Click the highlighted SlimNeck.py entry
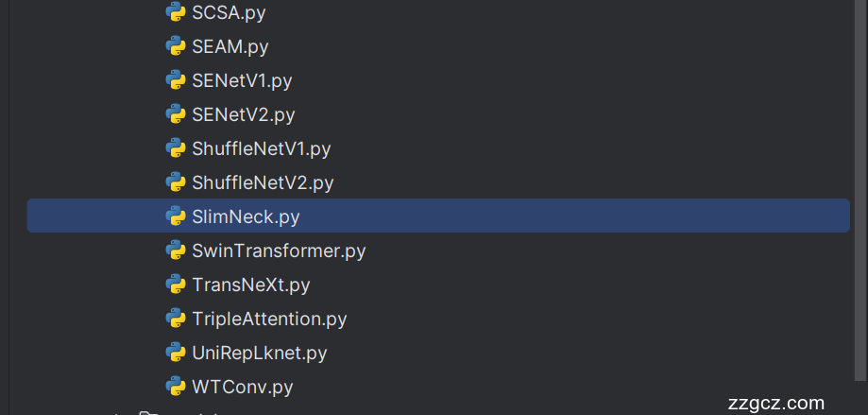Screen dimensions: 868x415 click(x=246, y=216)
